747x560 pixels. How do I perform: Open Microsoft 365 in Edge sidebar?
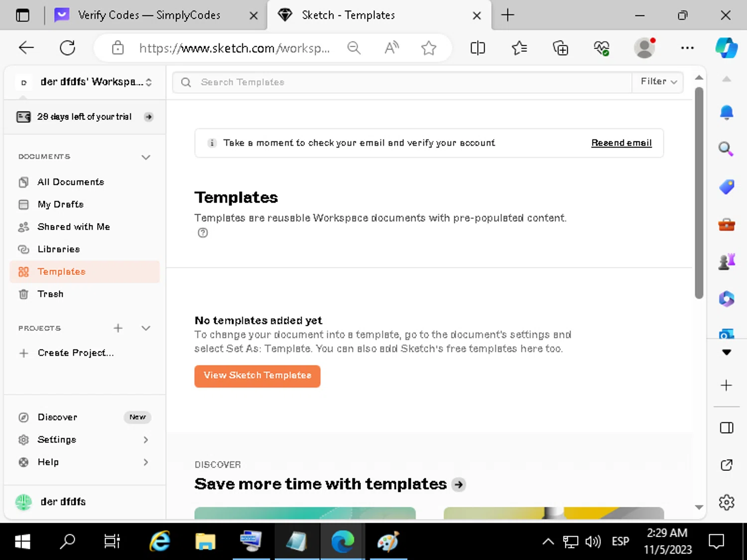tap(727, 299)
